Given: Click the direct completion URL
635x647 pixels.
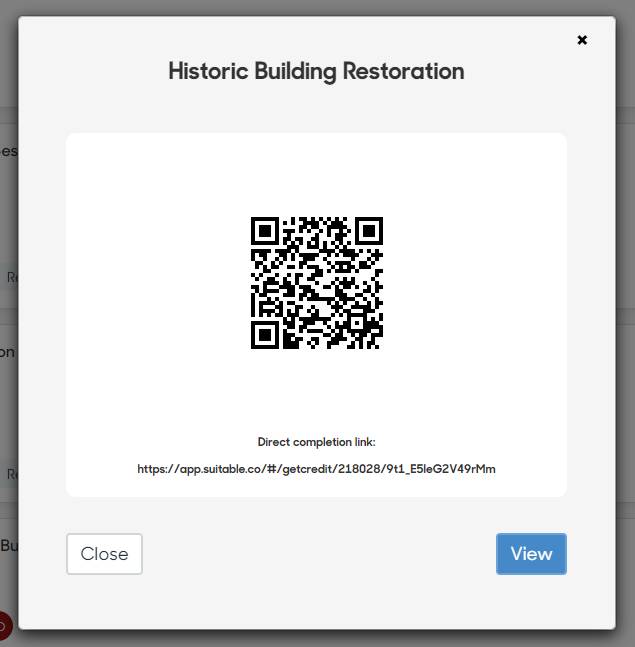Looking at the screenshot, I should 316,468.
